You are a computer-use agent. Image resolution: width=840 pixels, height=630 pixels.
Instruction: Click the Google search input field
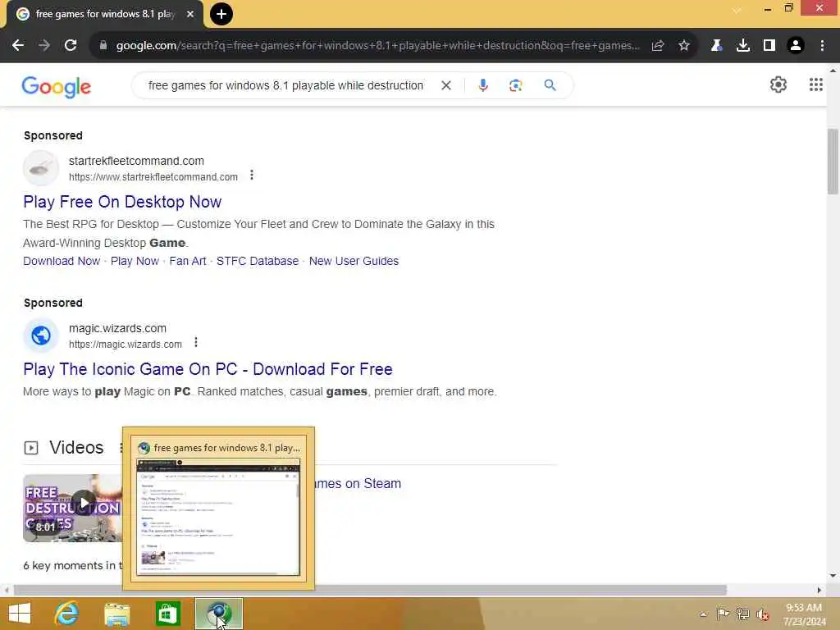(285, 85)
